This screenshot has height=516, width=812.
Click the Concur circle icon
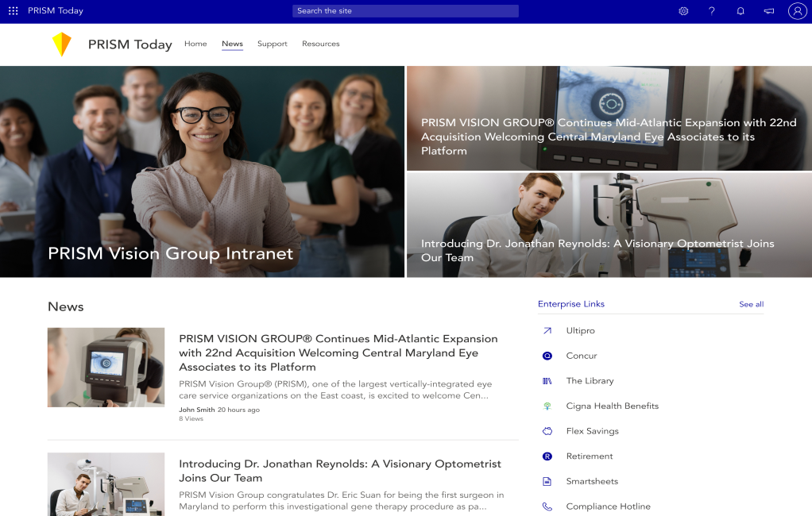[547, 356]
